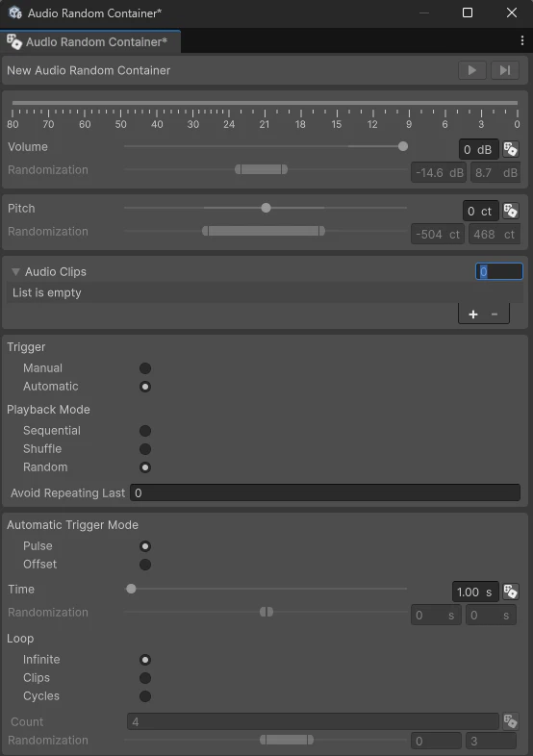Collapse the Audio Clips foldout

pos(15,272)
